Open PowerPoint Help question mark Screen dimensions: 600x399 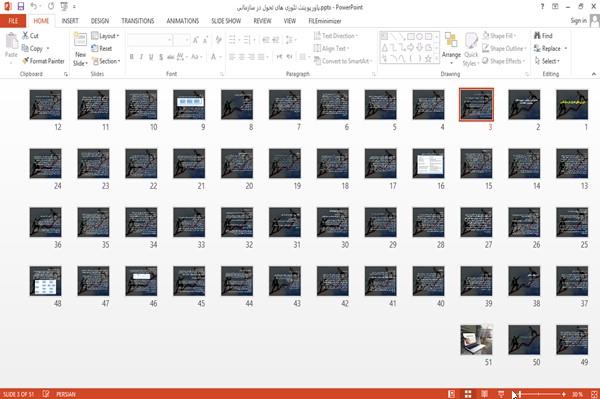(x=542, y=7)
